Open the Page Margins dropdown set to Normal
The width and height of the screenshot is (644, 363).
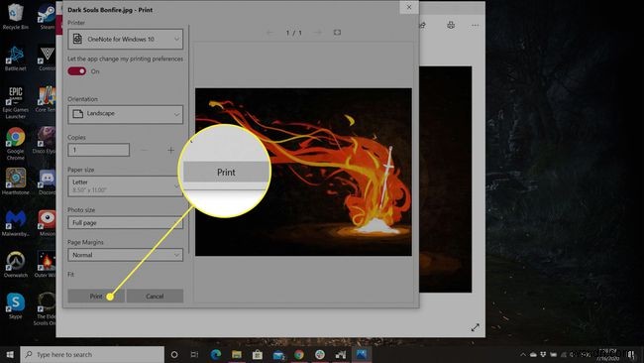[x=125, y=255]
